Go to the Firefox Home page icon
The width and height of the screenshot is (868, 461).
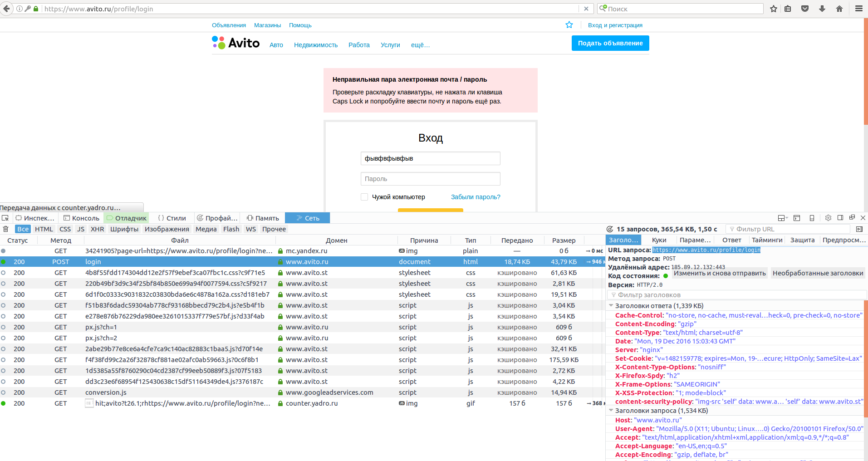[839, 9]
